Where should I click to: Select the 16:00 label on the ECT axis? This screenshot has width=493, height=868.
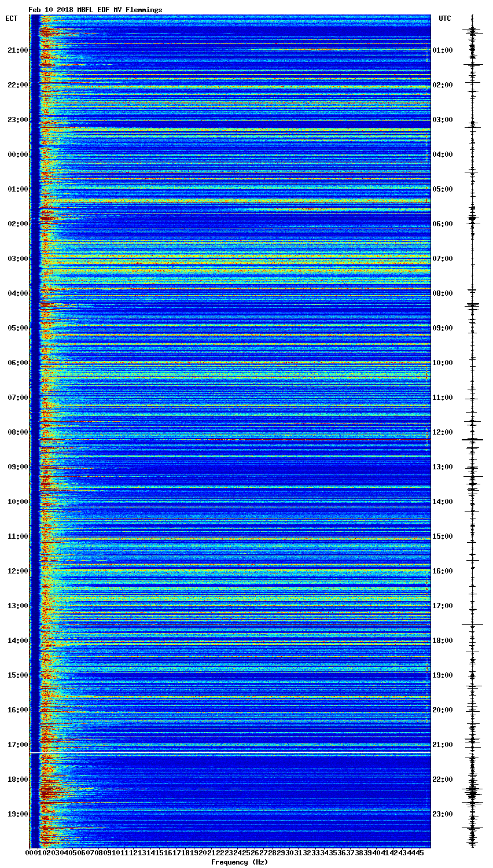[x=18, y=710]
